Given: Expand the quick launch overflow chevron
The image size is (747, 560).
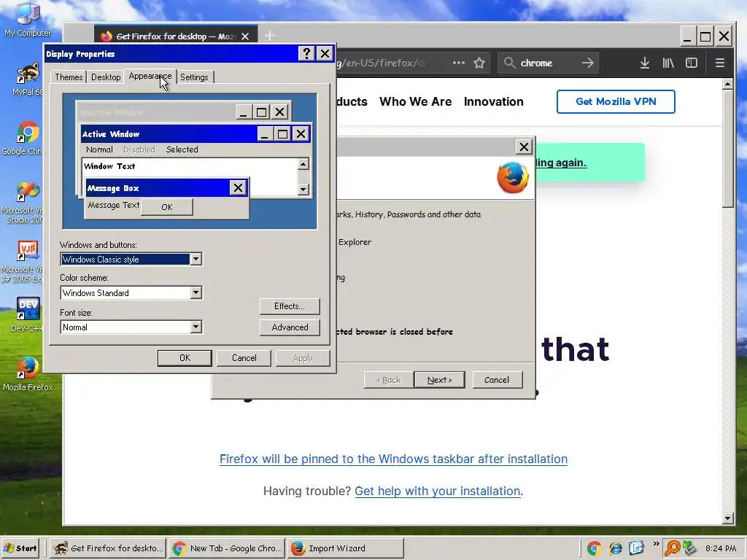Looking at the screenshot, I should (656, 544).
